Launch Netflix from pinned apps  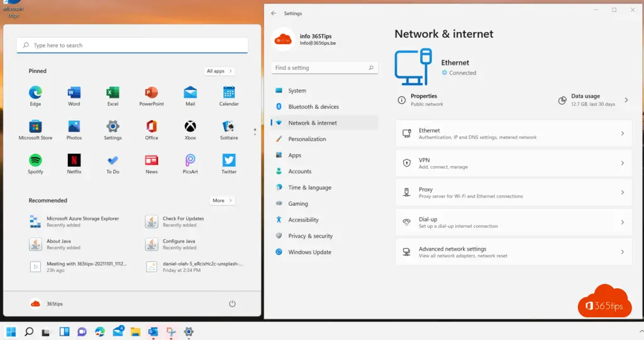coord(74,164)
